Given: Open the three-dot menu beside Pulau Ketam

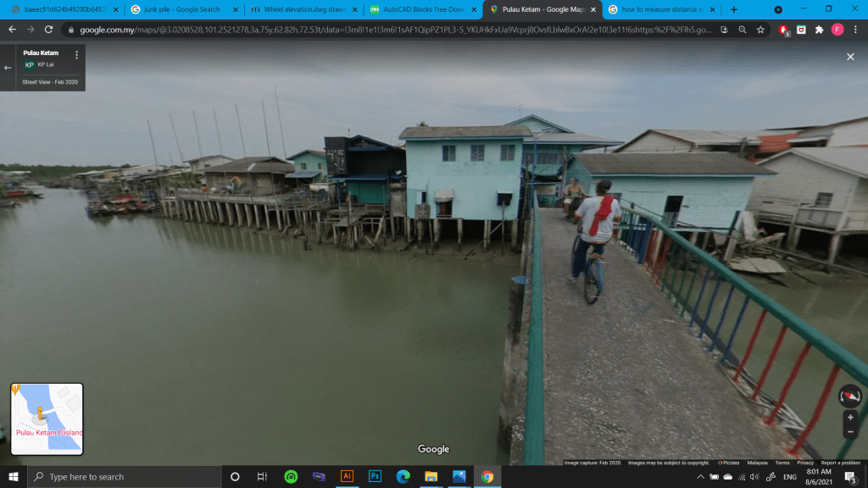Looking at the screenshot, I should pyautogui.click(x=76, y=55).
